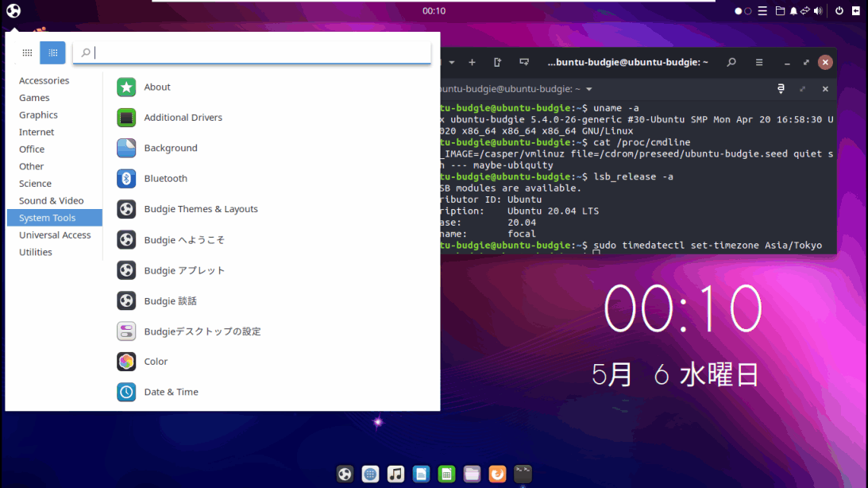Viewport: 868px width, 488px height.
Task: Maximize the terminal pane
Action: 802,89
